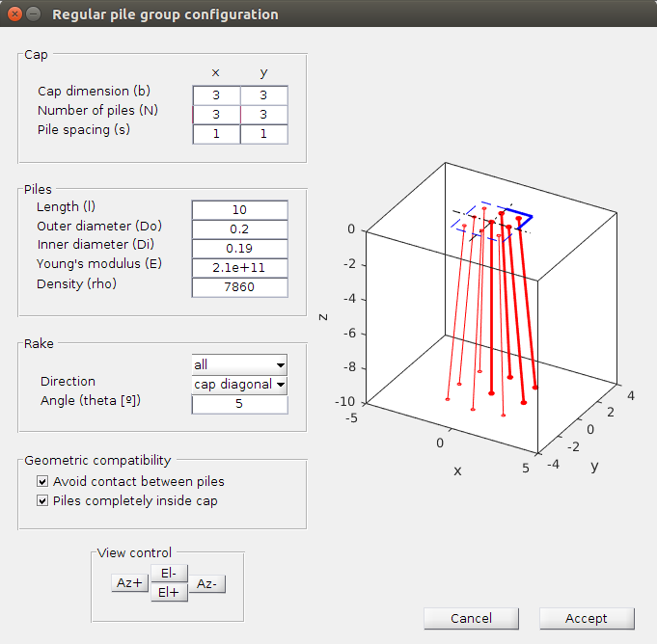Click the Az+ view control button
The width and height of the screenshot is (657, 644).
click(x=130, y=583)
